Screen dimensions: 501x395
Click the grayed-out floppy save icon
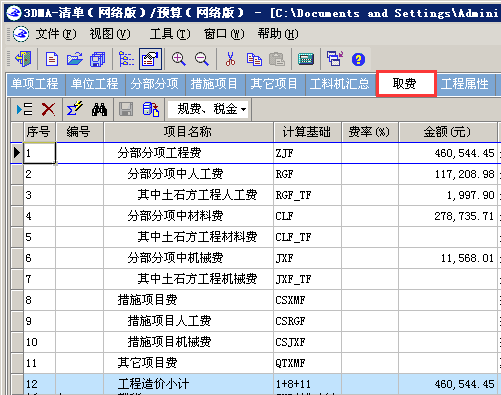(x=126, y=109)
